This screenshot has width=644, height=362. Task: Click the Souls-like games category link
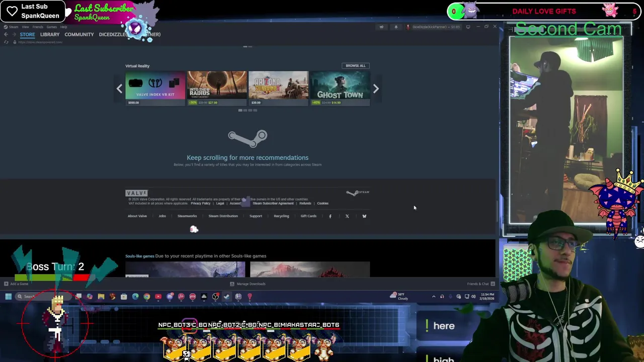140,256
